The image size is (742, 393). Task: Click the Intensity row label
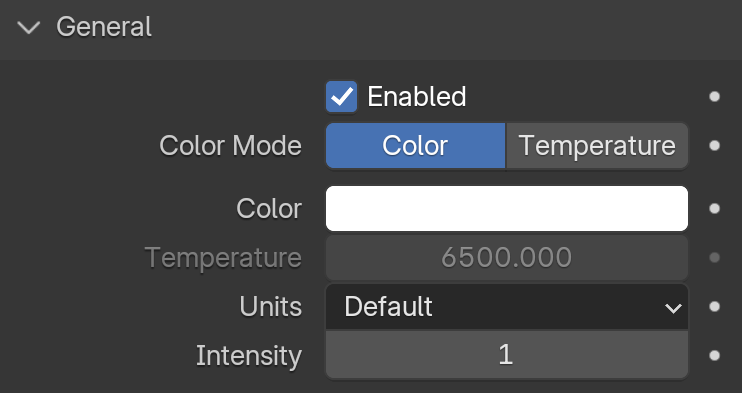[x=249, y=356]
